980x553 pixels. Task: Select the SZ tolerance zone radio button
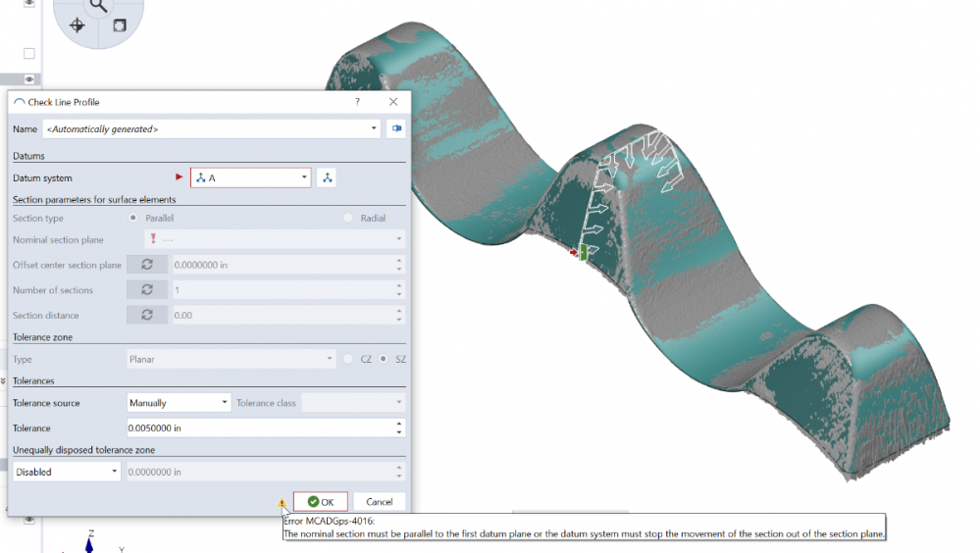(384, 360)
